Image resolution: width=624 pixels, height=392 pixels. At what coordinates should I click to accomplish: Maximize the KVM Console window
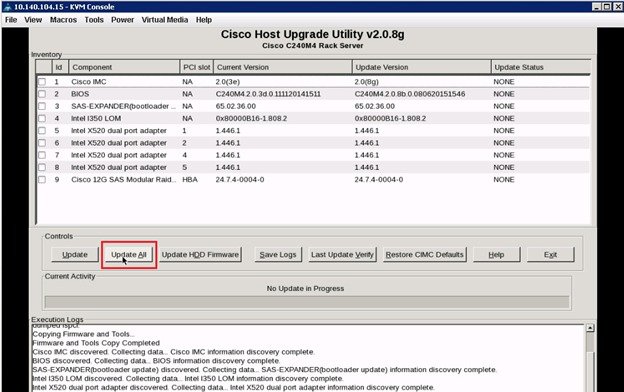coord(606,7)
